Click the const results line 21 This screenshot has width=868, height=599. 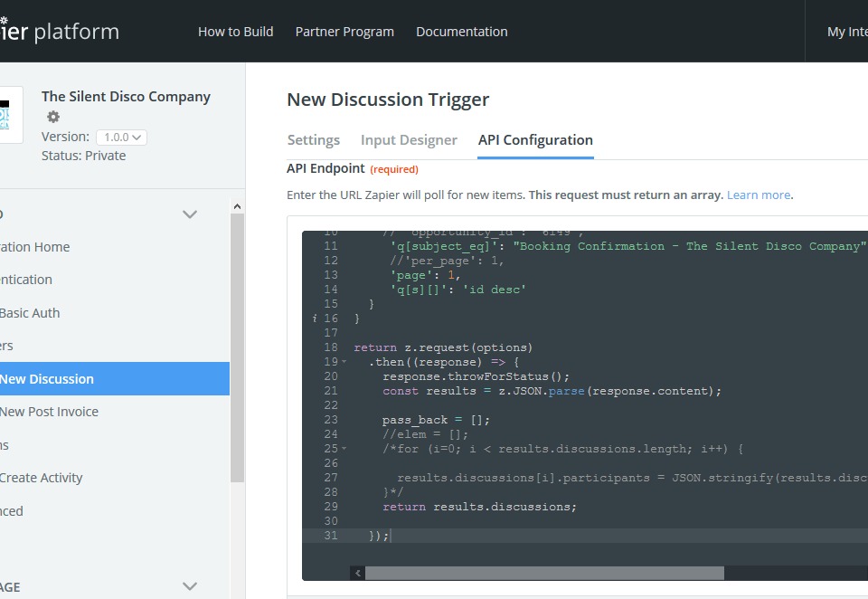point(552,391)
